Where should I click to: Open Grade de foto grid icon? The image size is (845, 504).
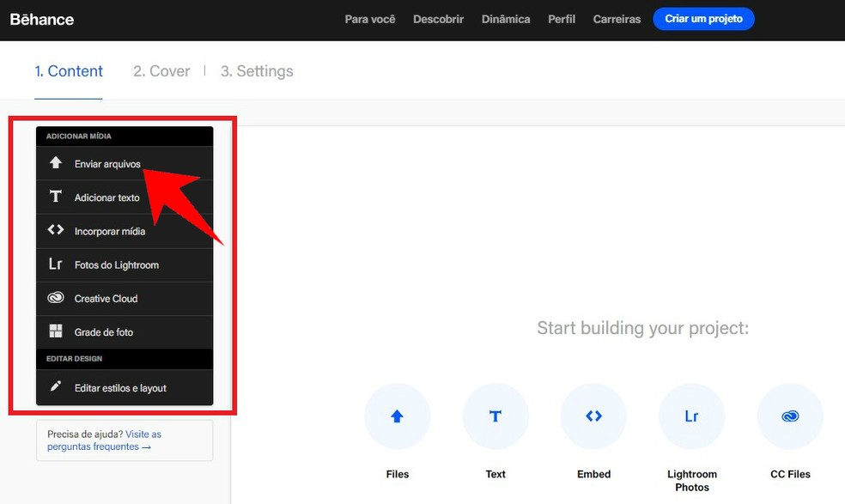(54, 332)
